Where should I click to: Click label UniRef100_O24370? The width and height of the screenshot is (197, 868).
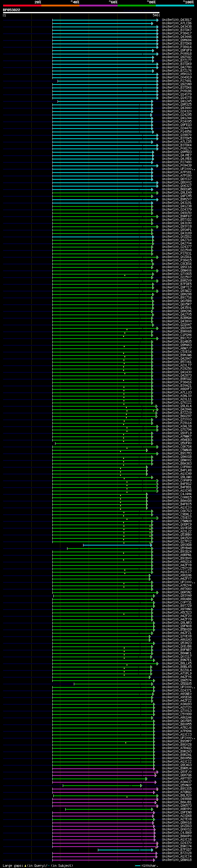tap(176, 843)
